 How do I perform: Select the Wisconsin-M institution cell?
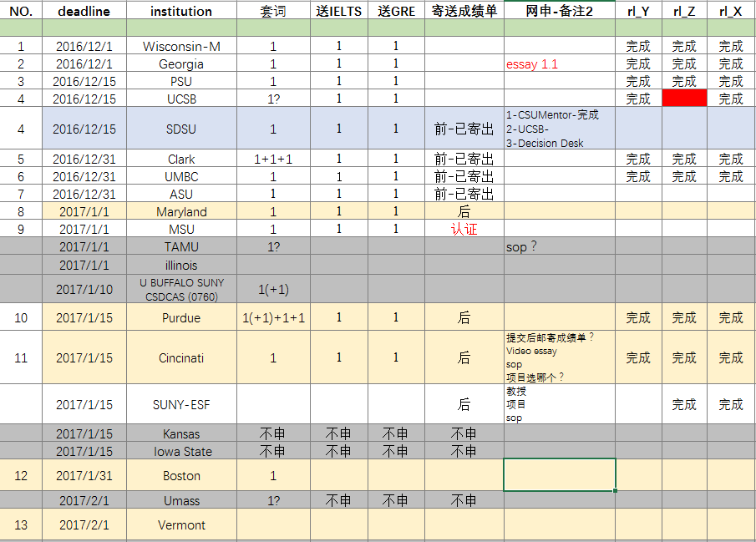(181, 47)
